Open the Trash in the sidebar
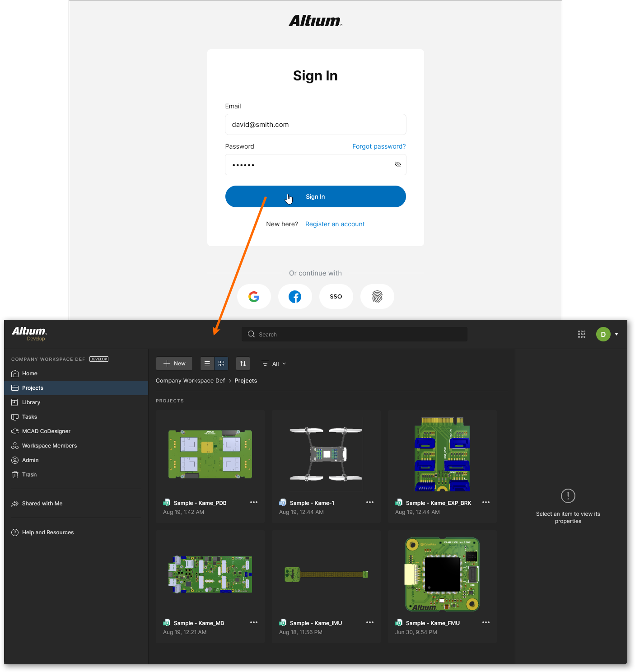This screenshot has height=672, width=635. click(x=76, y=475)
